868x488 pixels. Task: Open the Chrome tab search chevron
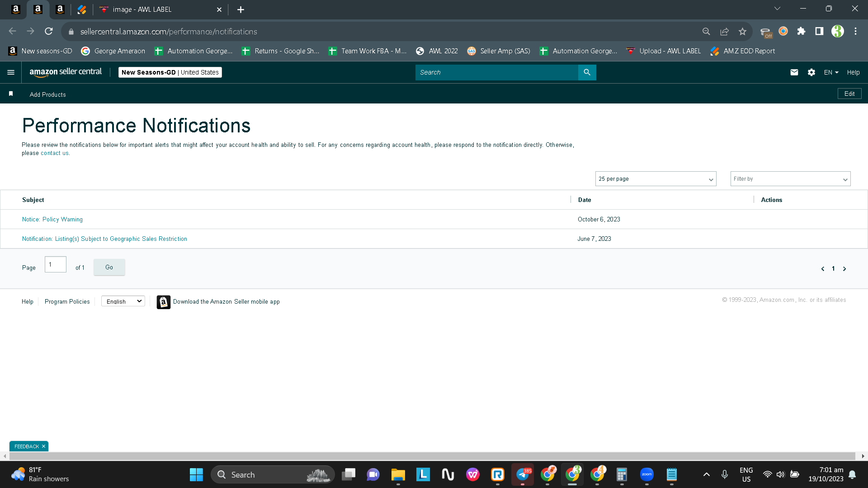777,9
